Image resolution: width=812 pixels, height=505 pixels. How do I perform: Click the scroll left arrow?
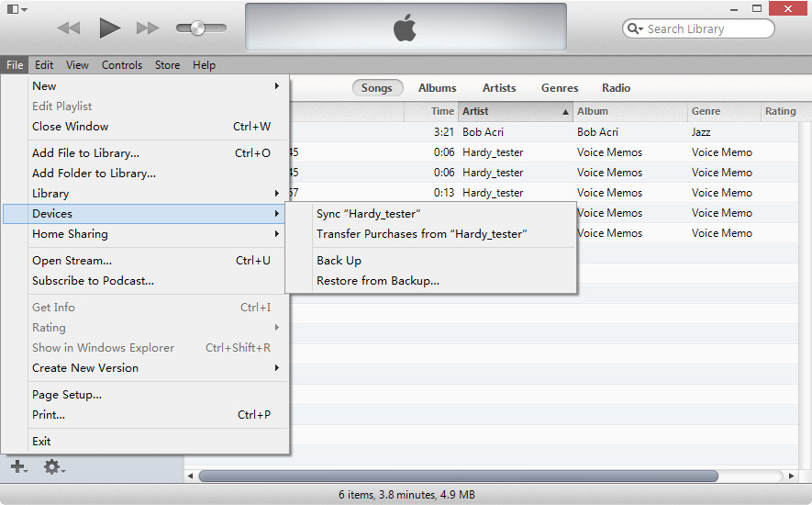pos(190,476)
